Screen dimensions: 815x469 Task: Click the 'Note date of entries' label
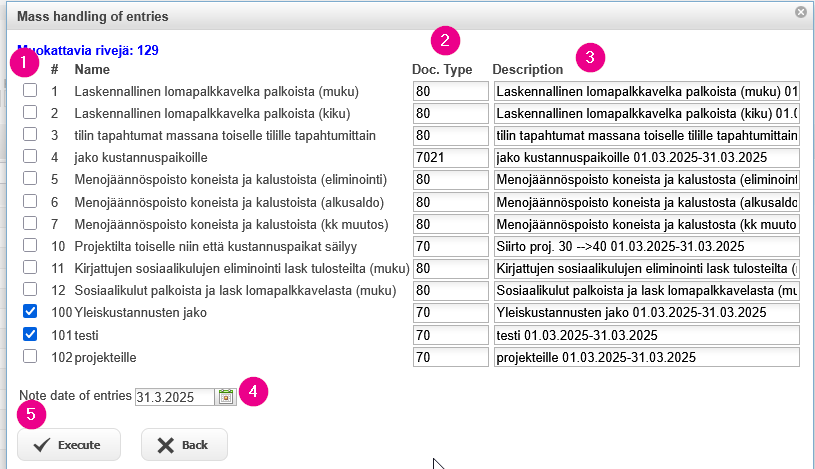pos(75,396)
